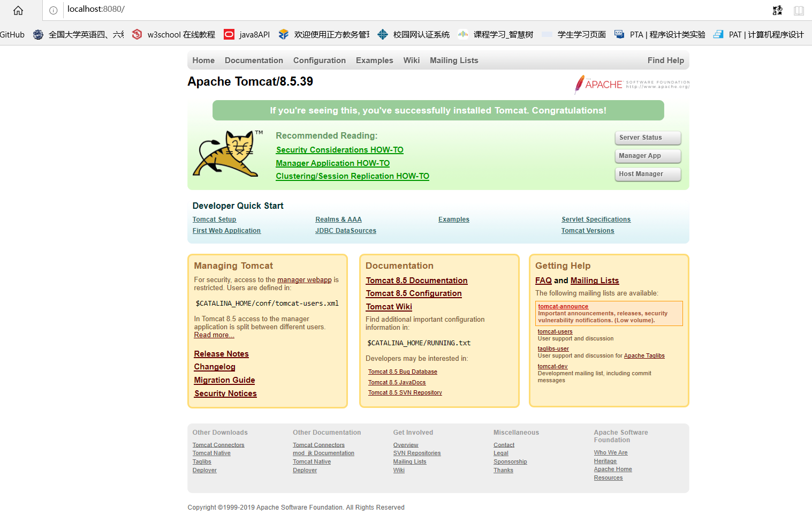Screen dimensions: 812x515
Task: Click the Apache Software Foundation feather logo
Action: [x=632, y=85]
